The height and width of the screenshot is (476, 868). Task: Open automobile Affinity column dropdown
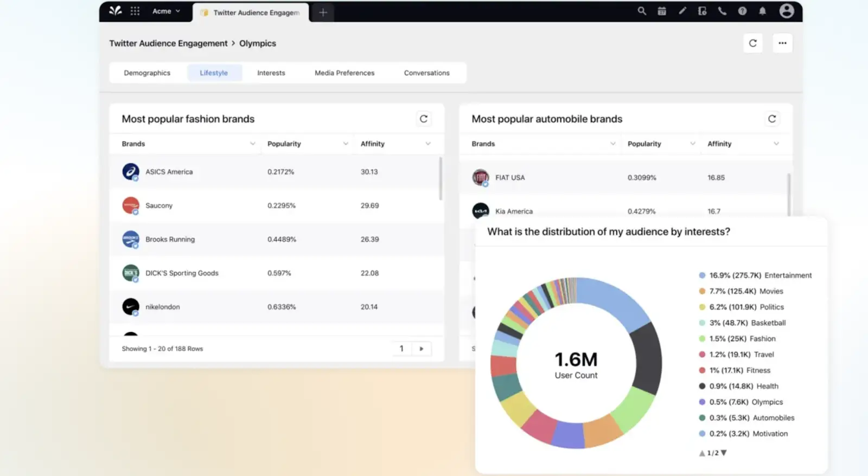tap(776, 144)
